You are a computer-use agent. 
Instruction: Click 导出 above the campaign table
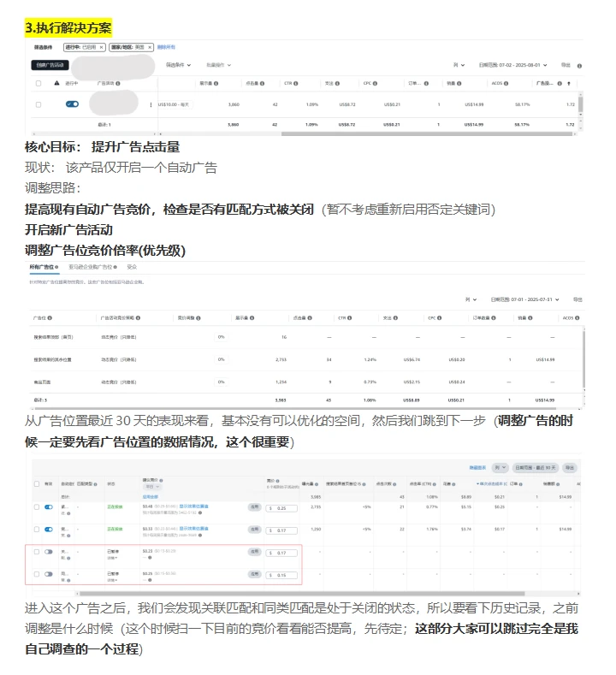coord(566,65)
